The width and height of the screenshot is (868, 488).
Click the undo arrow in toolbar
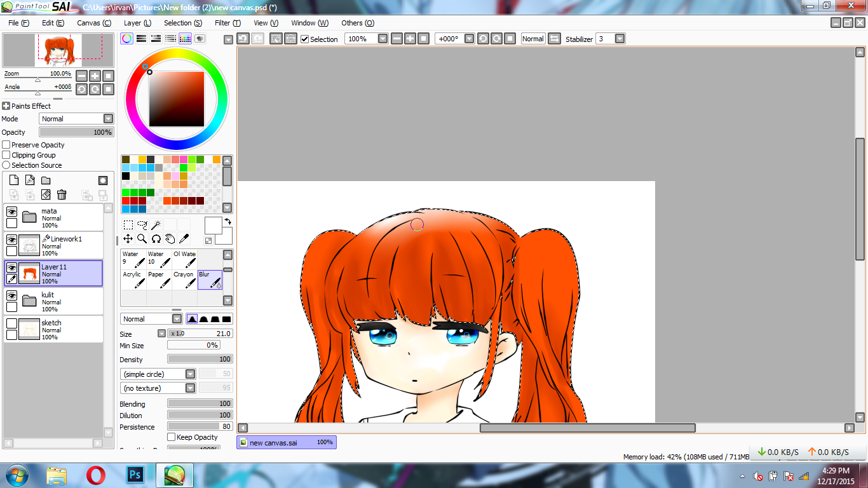point(243,39)
